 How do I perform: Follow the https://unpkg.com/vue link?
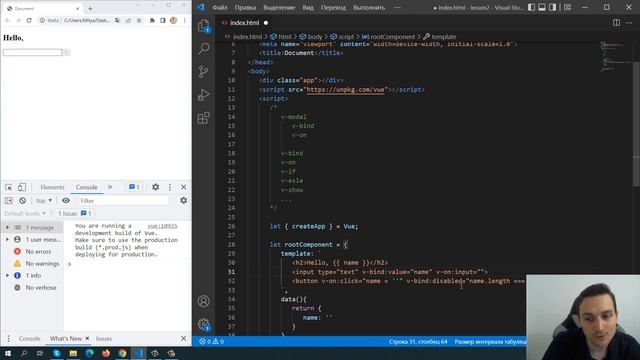pos(345,89)
